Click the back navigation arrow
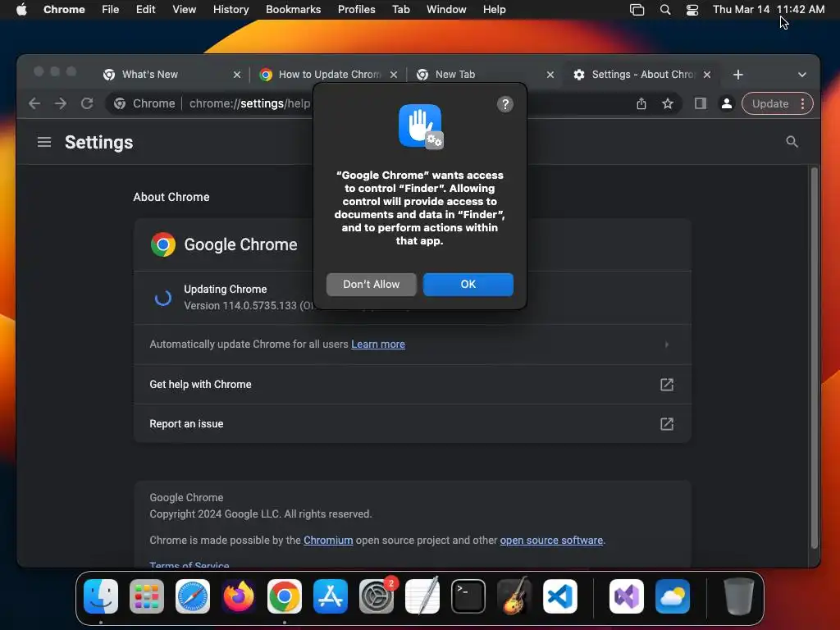The width and height of the screenshot is (840, 630). 34,103
